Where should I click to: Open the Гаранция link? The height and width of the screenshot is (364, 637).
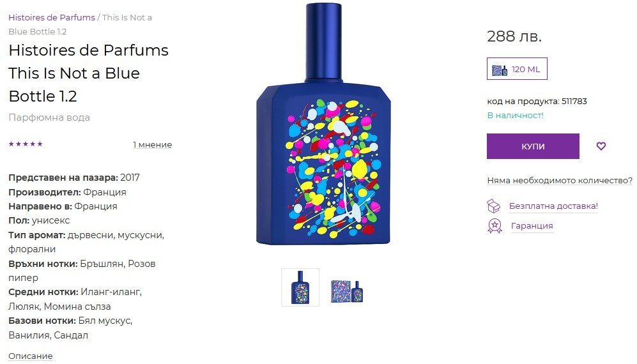coord(532,226)
